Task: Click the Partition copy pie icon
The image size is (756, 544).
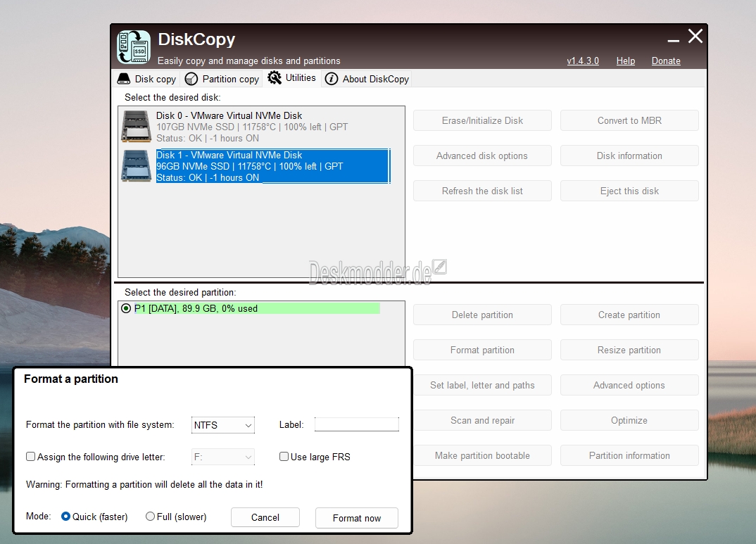Action: (x=191, y=79)
